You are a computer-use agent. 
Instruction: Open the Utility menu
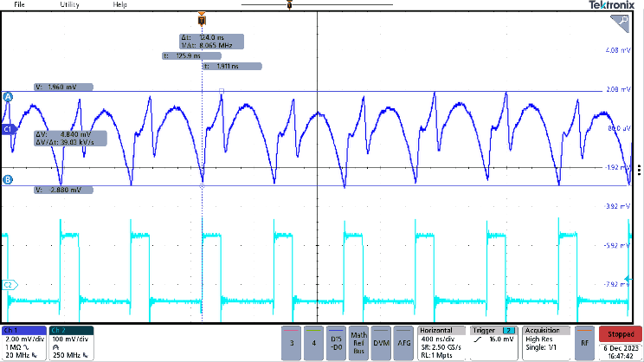[x=69, y=5]
